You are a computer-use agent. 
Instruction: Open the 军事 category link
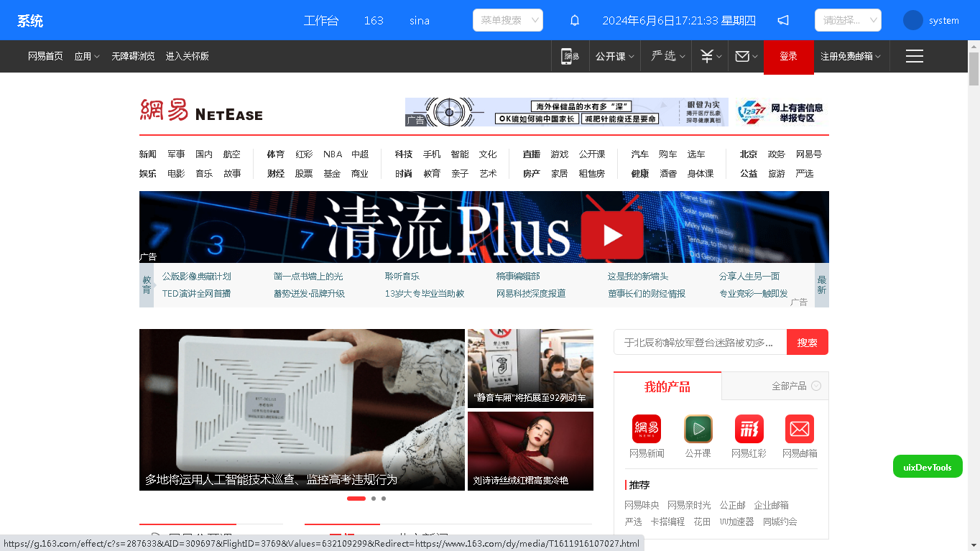pyautogui.click(x=176, y=154)
